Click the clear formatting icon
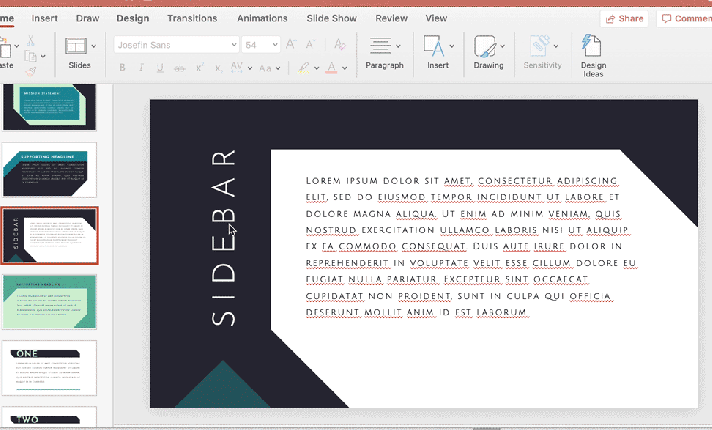The width and height of the screenshot is (712, 430). [339, 45]
